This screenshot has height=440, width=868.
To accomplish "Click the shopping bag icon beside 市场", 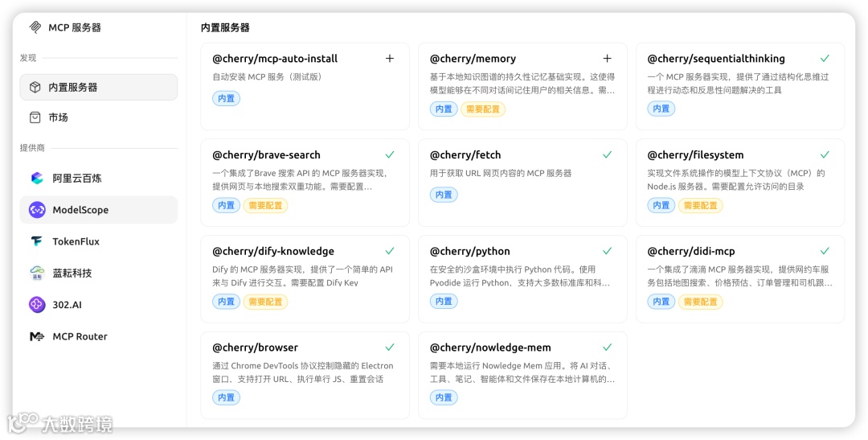I will click(x=35, y=117).
